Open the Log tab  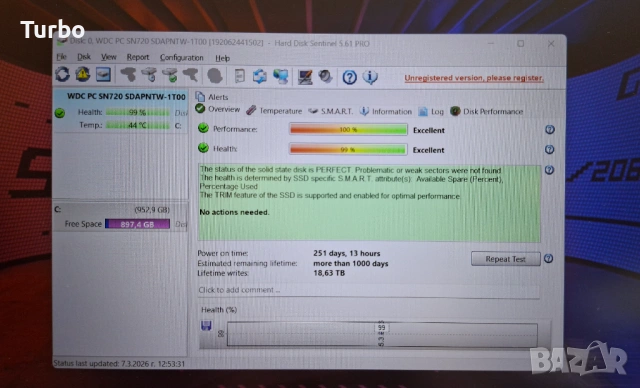(431, 111)
